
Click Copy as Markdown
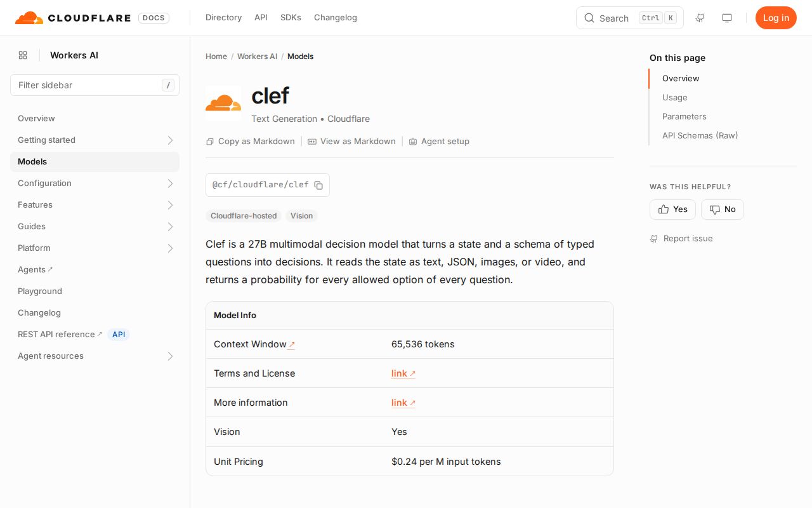(x=251, y=142)
